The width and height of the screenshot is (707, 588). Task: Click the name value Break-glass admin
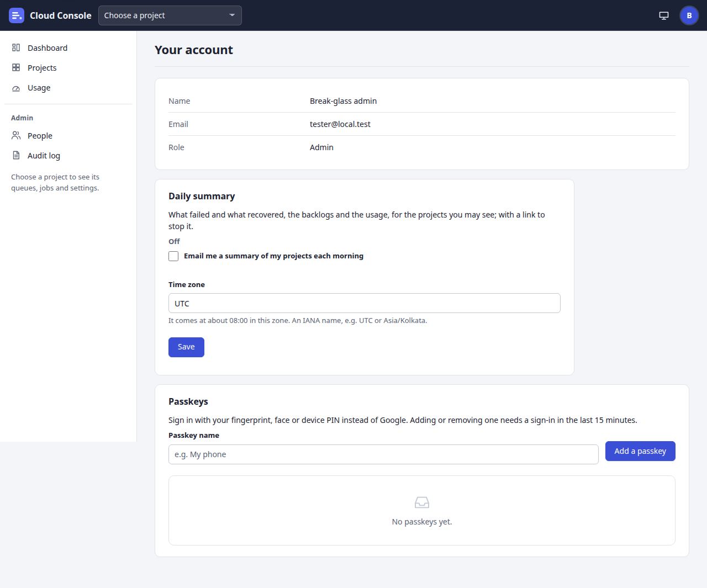pos(343,101)
